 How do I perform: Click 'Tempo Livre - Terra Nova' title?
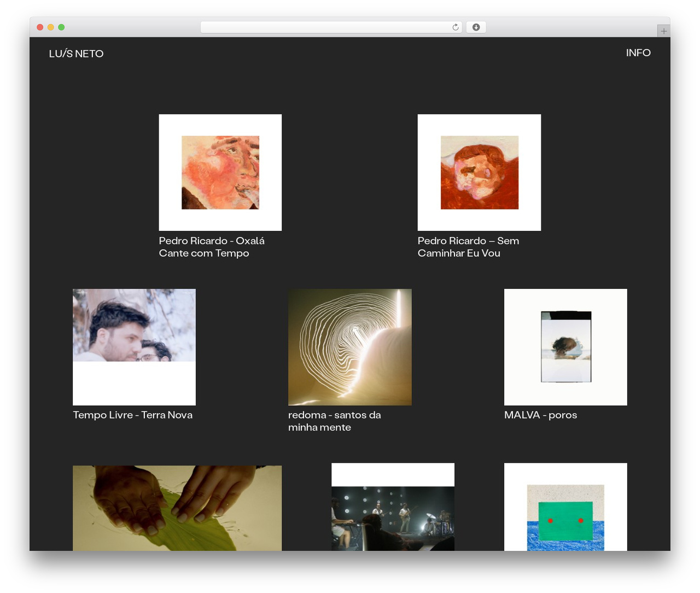(x=133, y=415)
